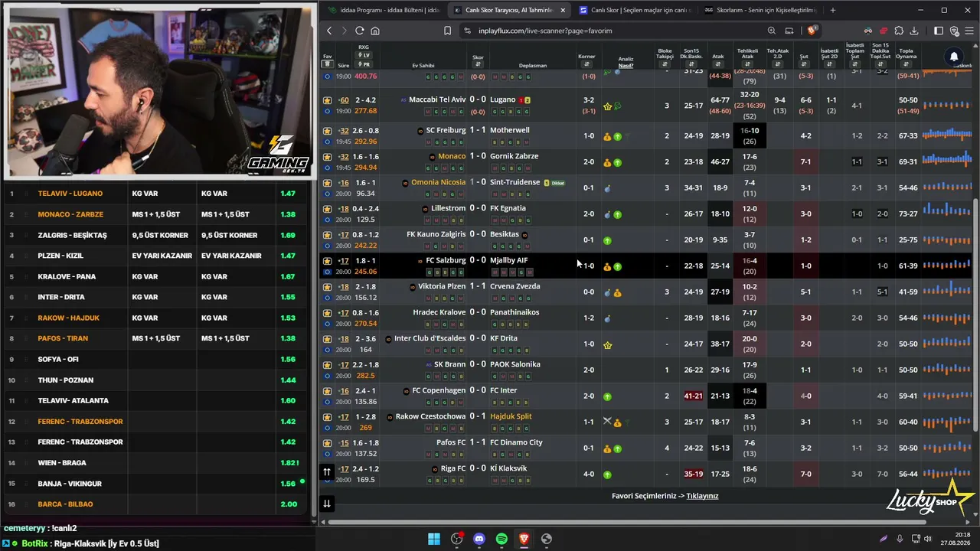Go back in browser history
Image resolution: width=980 pixels, height=551 pixels.
tap(329, 31)
